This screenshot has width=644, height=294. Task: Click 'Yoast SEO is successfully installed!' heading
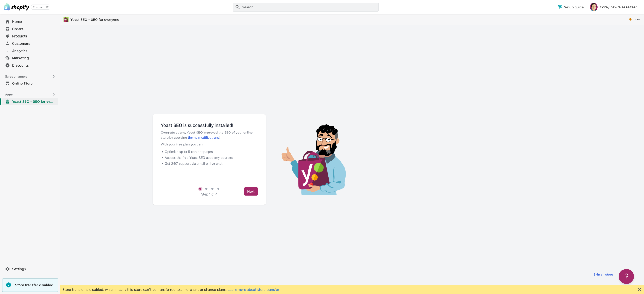coord(197,125)
